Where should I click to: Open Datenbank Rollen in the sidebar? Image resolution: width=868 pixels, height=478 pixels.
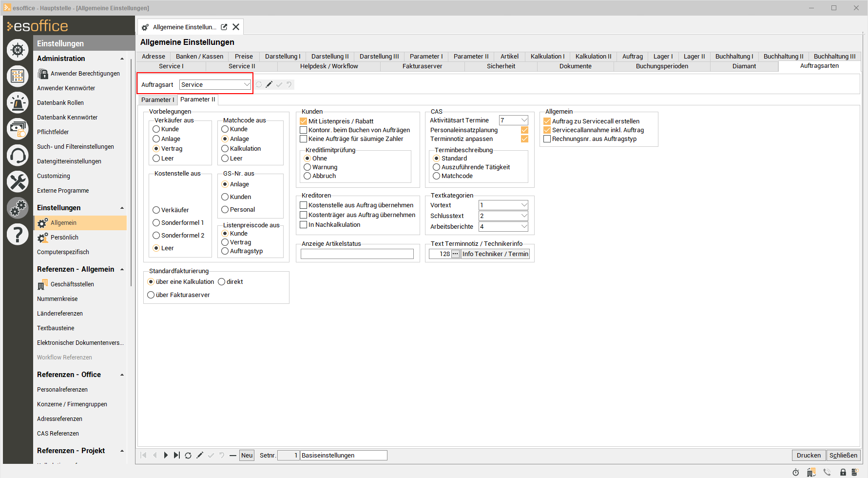click(x=60, y=103)
